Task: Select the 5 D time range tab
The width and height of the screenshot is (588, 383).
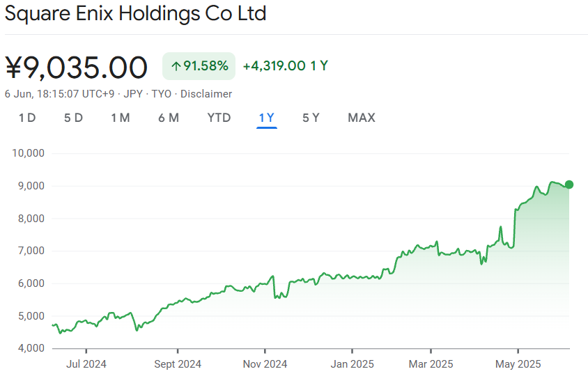Action: 73,118
